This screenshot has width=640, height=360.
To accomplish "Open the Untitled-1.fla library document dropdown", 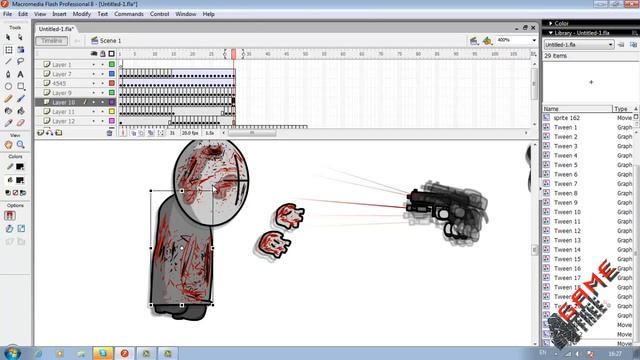I will 579,44.
